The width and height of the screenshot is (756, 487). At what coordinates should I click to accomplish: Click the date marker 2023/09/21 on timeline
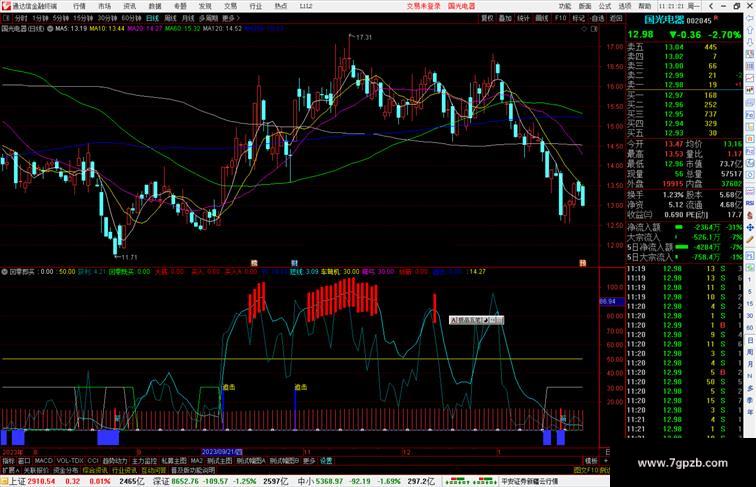point(222,452)
